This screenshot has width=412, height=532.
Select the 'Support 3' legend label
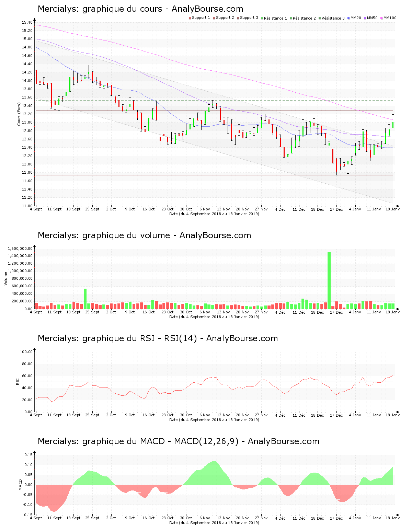[249, 18]
